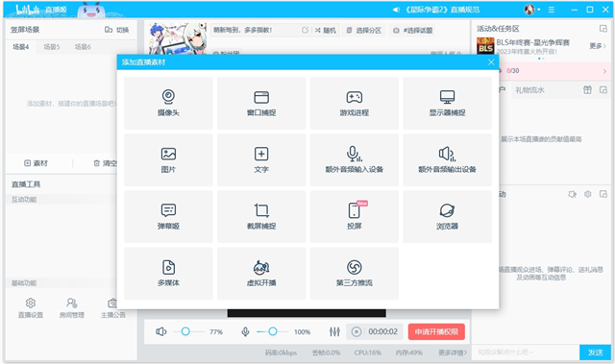Screen dimensions: 615x364
Task: Click the stream cover thumbnail
Action: [x=178, y=38]
